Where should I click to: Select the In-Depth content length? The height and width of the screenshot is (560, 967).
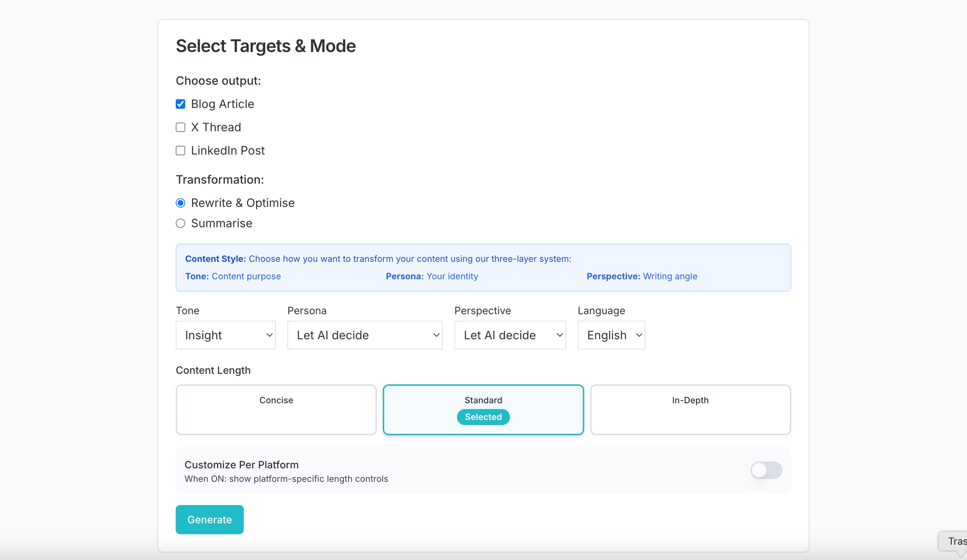click(x=690, y=410)
